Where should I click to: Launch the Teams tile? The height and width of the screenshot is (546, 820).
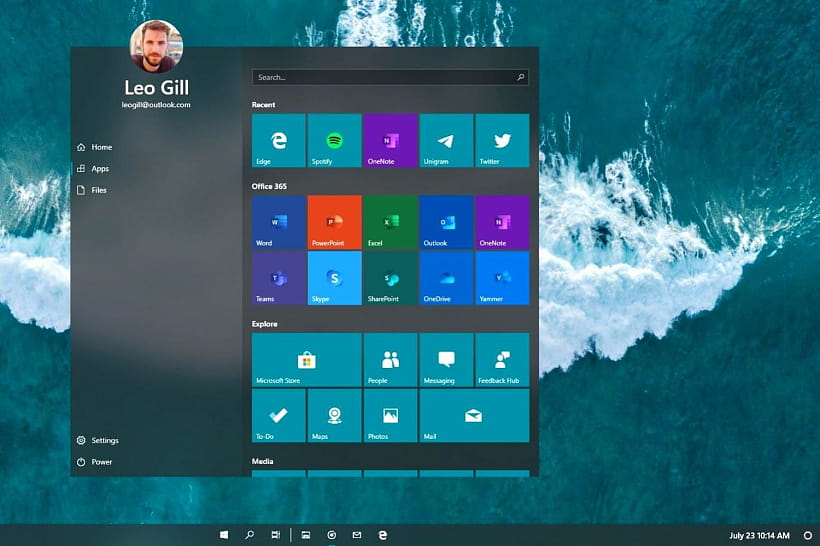(x=279, y=278)
